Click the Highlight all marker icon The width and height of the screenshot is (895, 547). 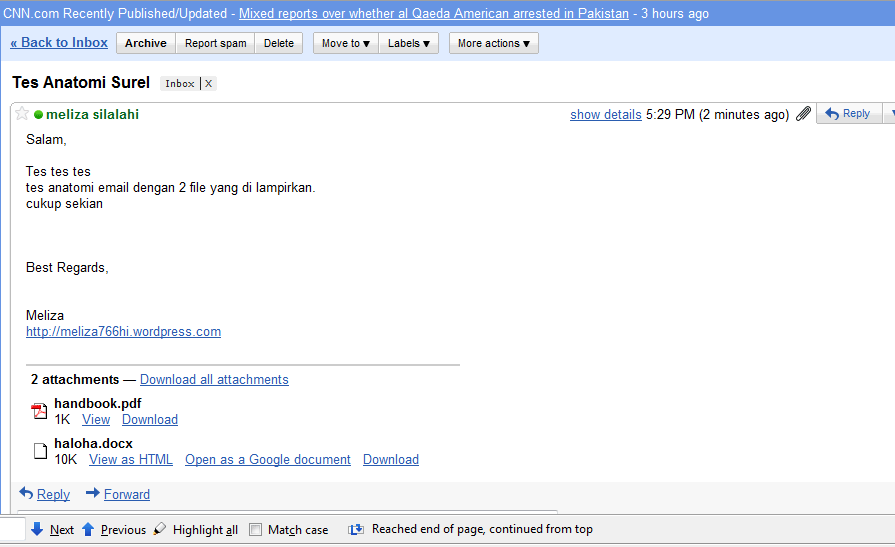click(x=160, y=529)
